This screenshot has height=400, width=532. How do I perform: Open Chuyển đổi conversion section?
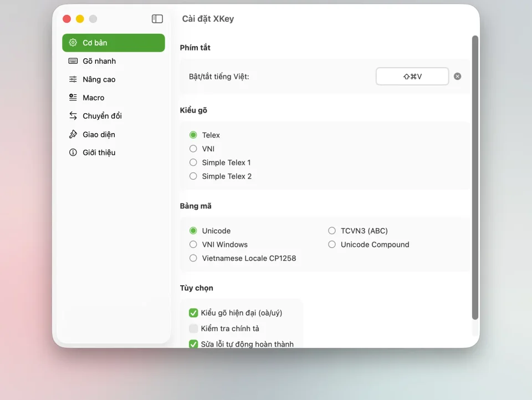pyautogui.click(x=114, y=116)
